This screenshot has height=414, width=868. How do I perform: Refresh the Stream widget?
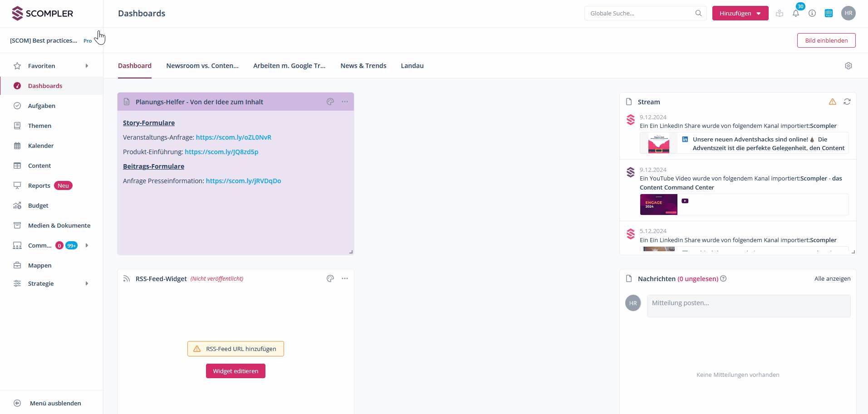847,102
